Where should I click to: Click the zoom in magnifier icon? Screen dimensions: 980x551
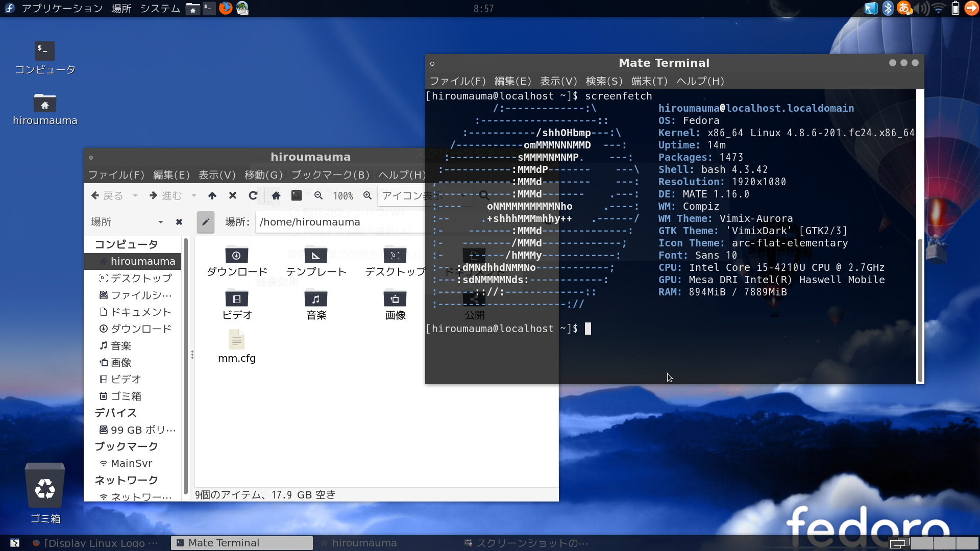pos(367,195)
